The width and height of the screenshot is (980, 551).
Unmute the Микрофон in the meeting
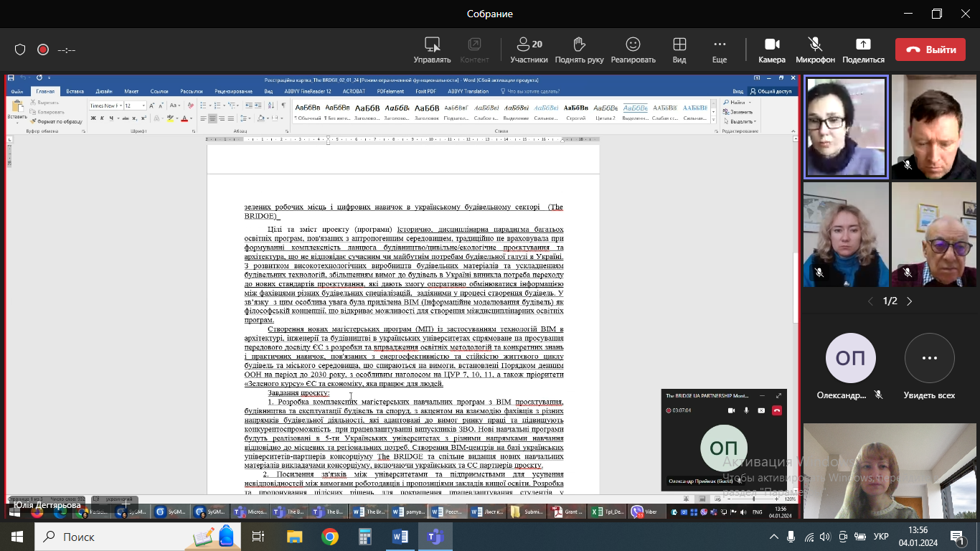pyautogui.click(x=815, y=50)
